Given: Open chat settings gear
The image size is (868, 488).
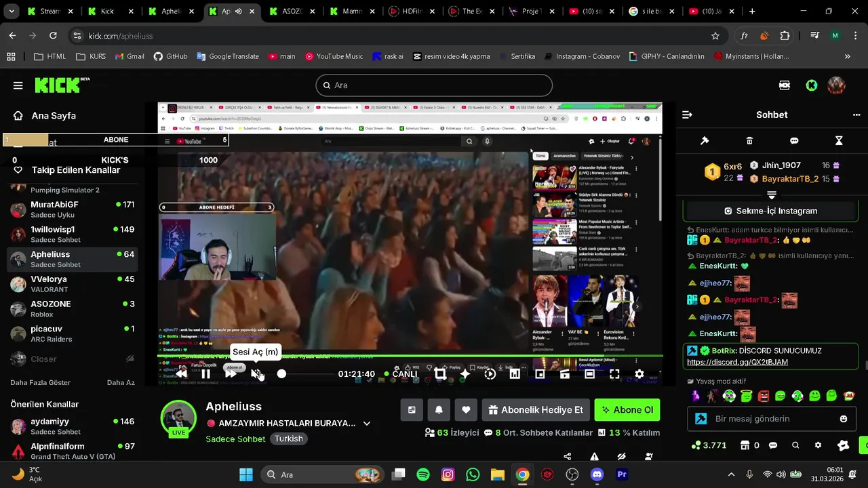Looking at the screenshot, I should pyautogui.click(x=818, y=445).
